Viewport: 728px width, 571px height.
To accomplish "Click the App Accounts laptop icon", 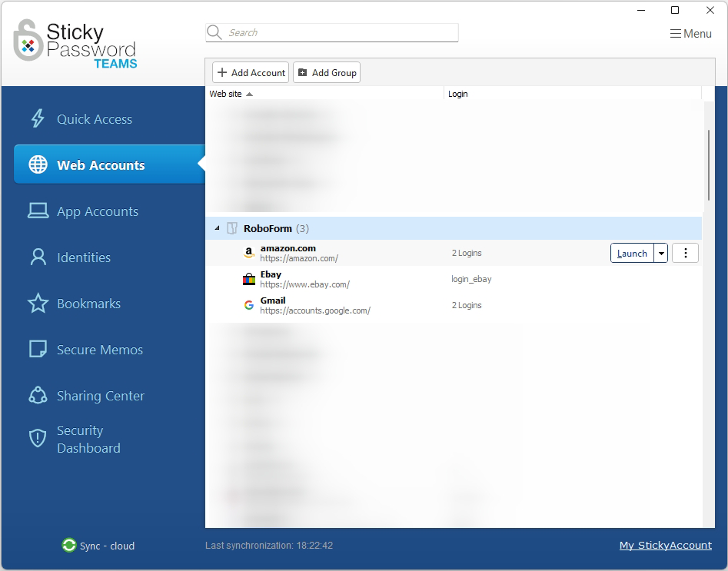I will click(x=38, y=211).
